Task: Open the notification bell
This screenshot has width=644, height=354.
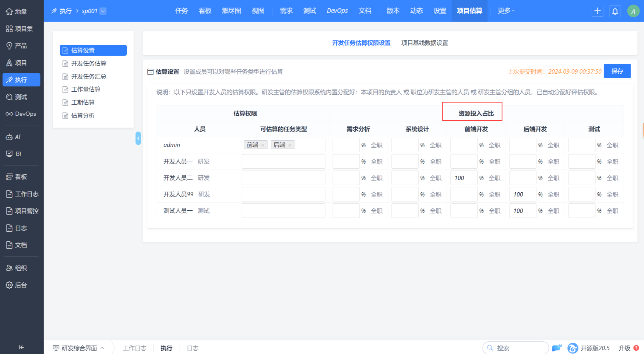Action: coord(615,11)
